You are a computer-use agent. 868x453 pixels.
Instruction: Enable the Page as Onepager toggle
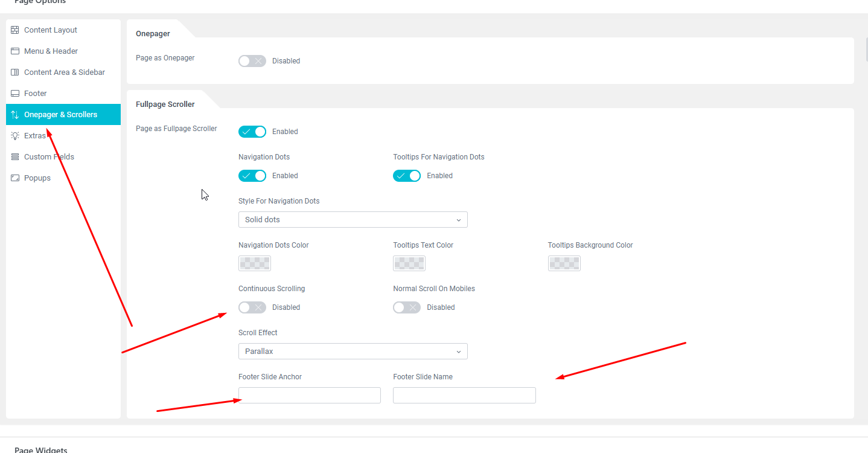tap(252, 61)
